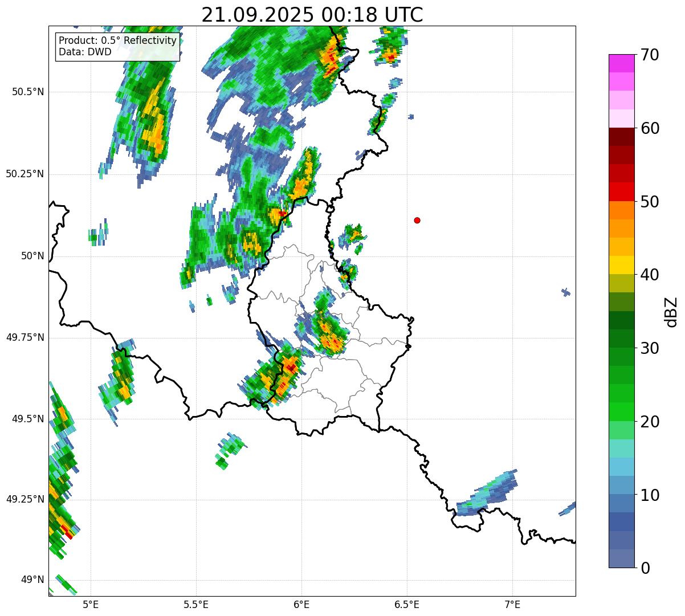The image size is (685, 616).
Task: Click the 49.25°N latitude label
Action: tap(25, 500)
